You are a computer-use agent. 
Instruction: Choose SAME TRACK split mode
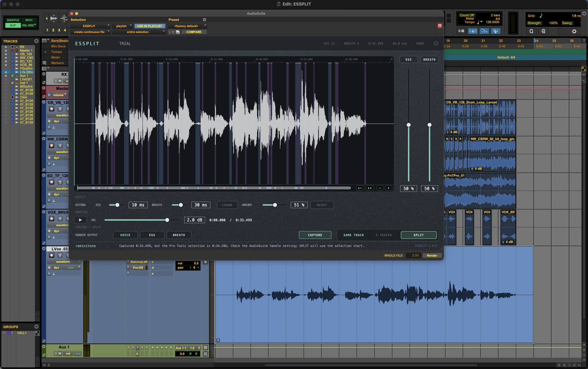click(x=353, y=235)
